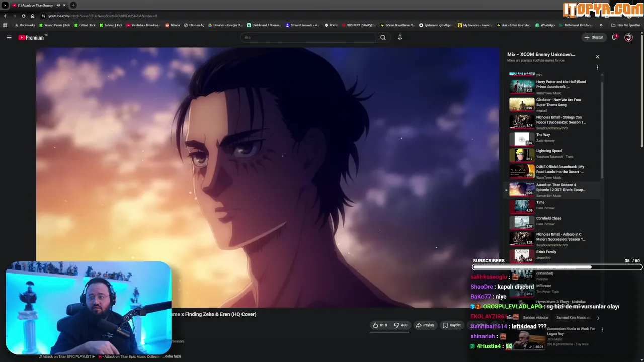Open a new browser tab with plus
Viewport: 644px width, 362px height.
click(x=73, y=5)
